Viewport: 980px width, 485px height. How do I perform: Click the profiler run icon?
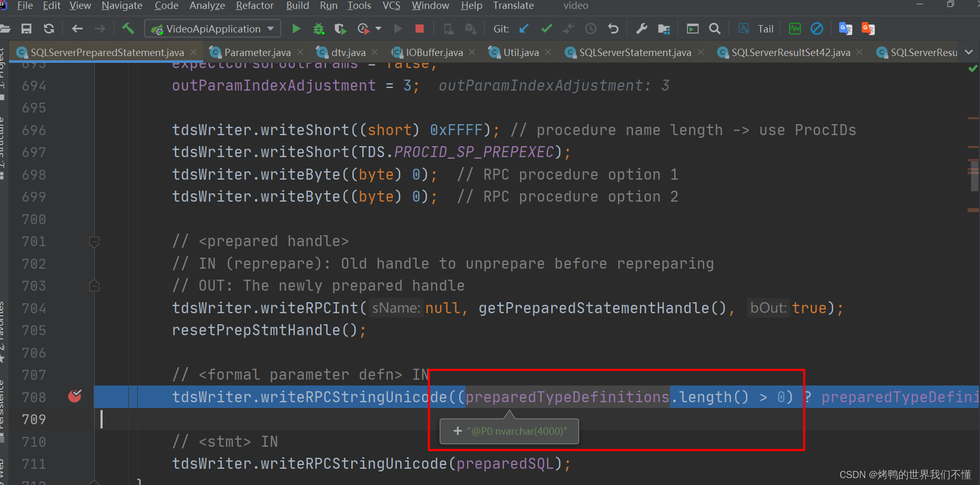point(363,29)
